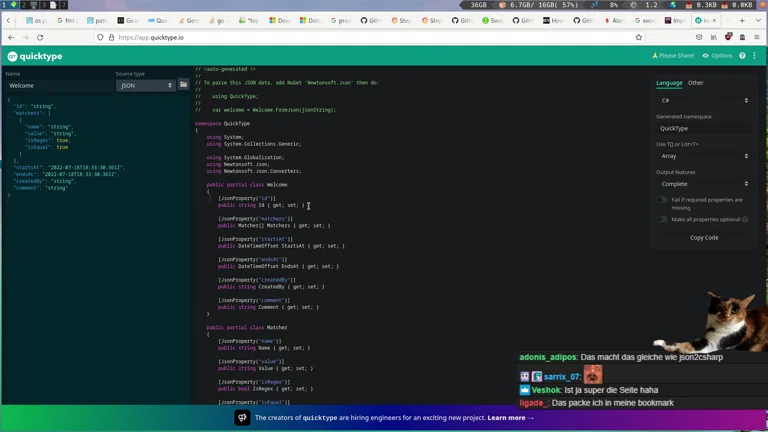Click the account avatar icon in toolbar
Viewport: 768px width, 432px height.
coord(742,37)
